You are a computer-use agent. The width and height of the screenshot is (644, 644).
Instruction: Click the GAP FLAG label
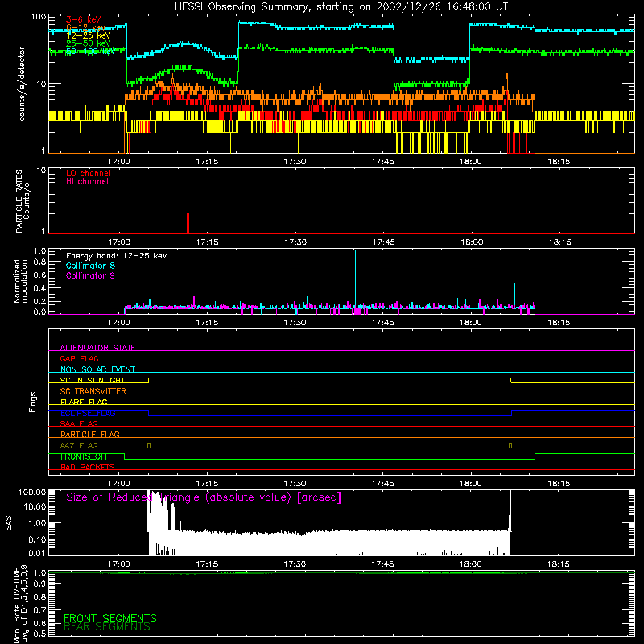(x=79, y=358)
